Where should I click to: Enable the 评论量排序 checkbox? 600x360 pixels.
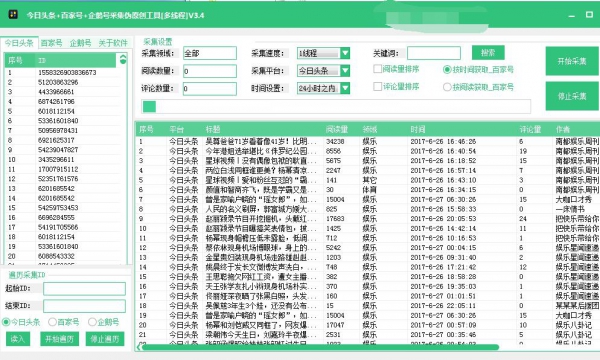pyautogui.click(x=377, y=86)
